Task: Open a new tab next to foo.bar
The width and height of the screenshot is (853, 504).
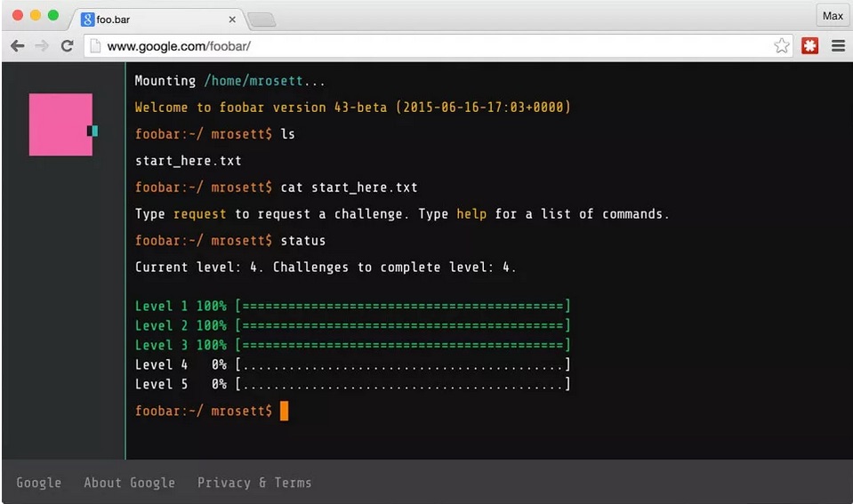Action: coord(261,20)
